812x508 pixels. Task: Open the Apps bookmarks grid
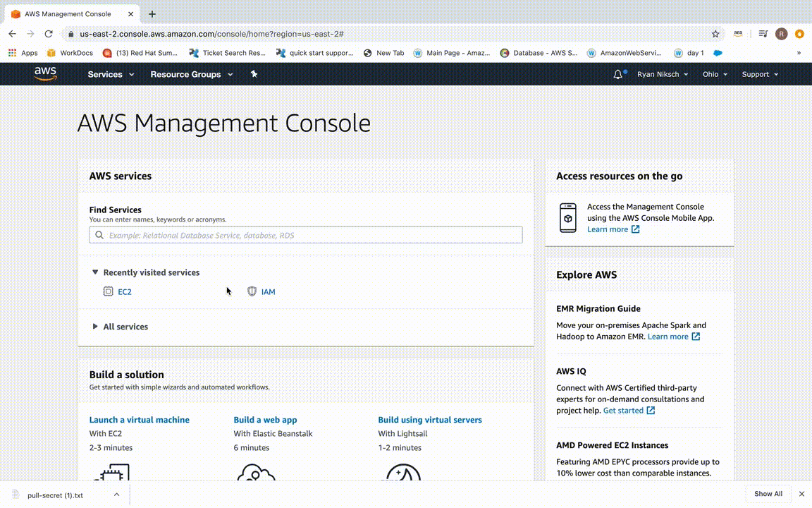(23, 53)
